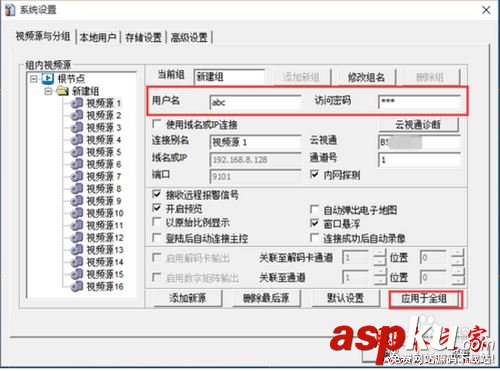
Task: Click 添加新源 button
Action: point(187,298)
